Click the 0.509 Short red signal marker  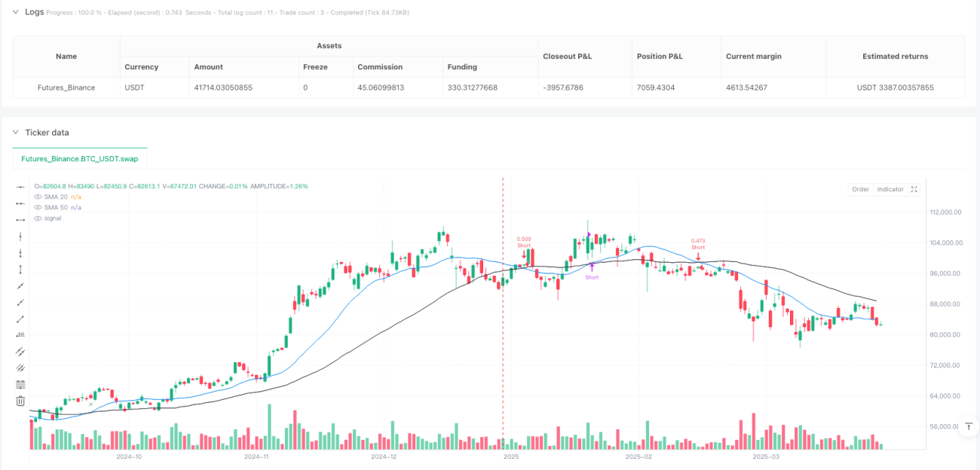(x=524, y=247)
